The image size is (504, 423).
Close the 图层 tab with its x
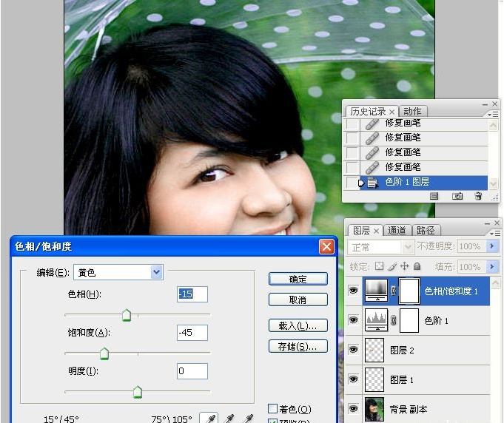coord(376,231)
